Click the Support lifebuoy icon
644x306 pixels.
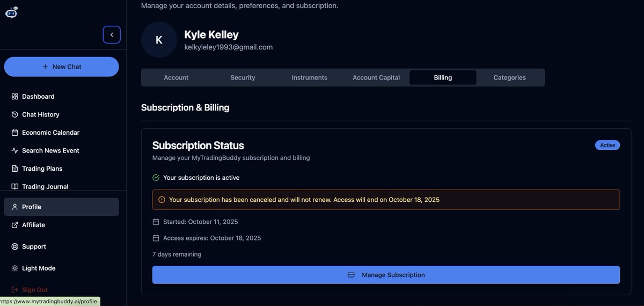(15, 246)
